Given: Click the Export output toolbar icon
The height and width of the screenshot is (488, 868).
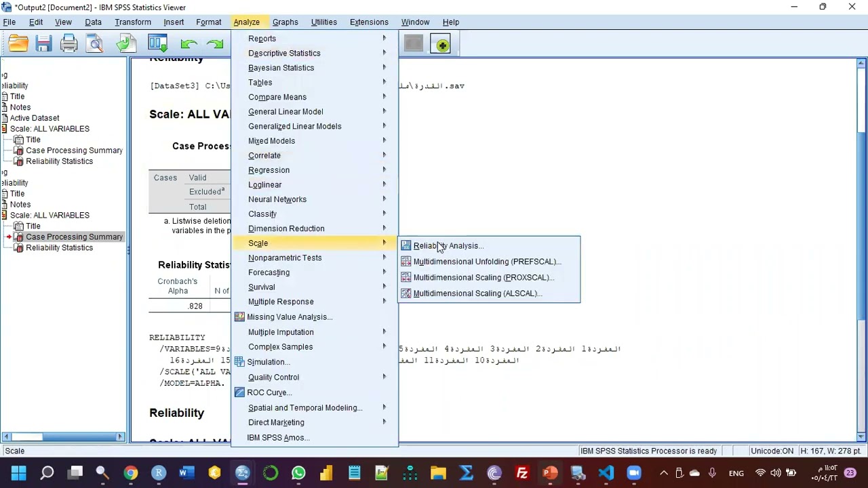Looking at the screenshot, I should (125, 45).
